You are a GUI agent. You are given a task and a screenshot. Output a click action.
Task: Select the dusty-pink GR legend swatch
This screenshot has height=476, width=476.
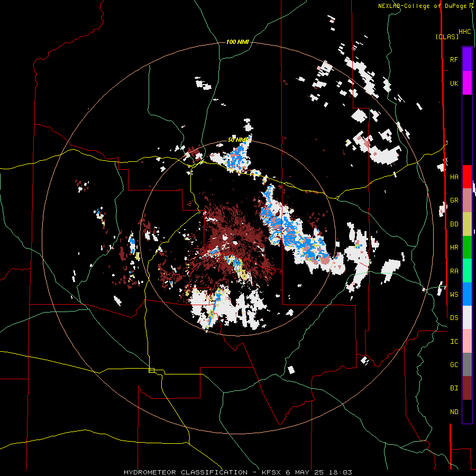click(x=467, y=200)
